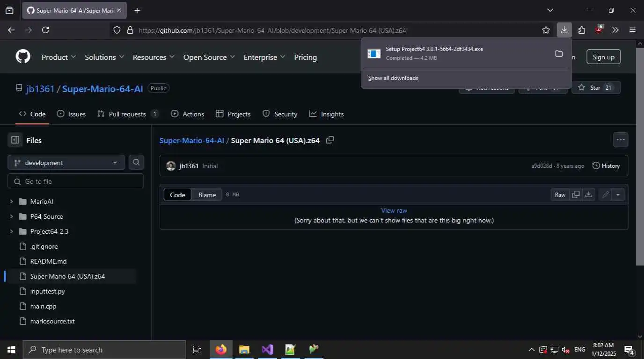644x359 pixels.
Task: Open Firefox View in the tab bar
Action: click(10, 10)
